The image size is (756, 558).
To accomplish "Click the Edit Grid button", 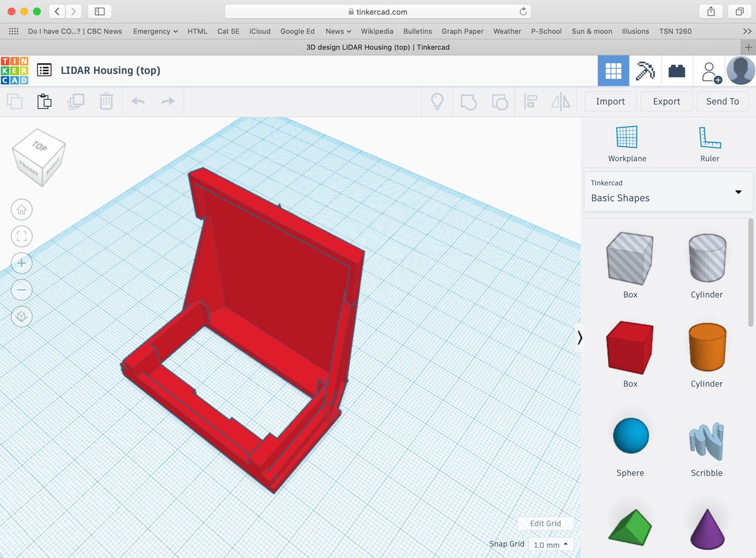I will point(546,523).
